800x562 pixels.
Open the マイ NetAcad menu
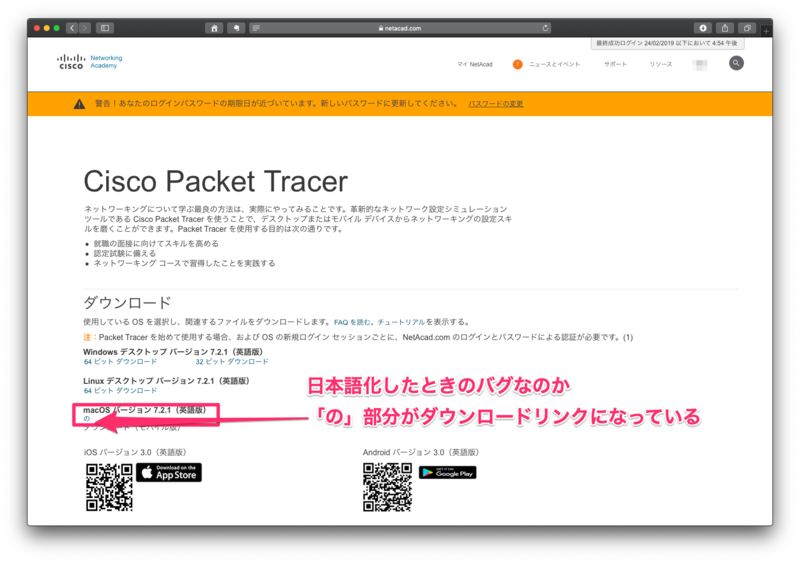474,65
